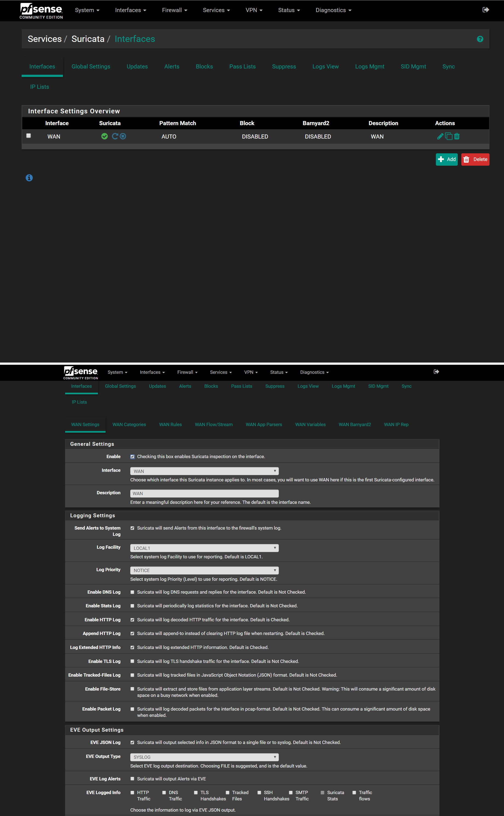Open the SID Mgmt tab in top window
The width and height of the screenshot is (504, 816).
tap(413, 67)
